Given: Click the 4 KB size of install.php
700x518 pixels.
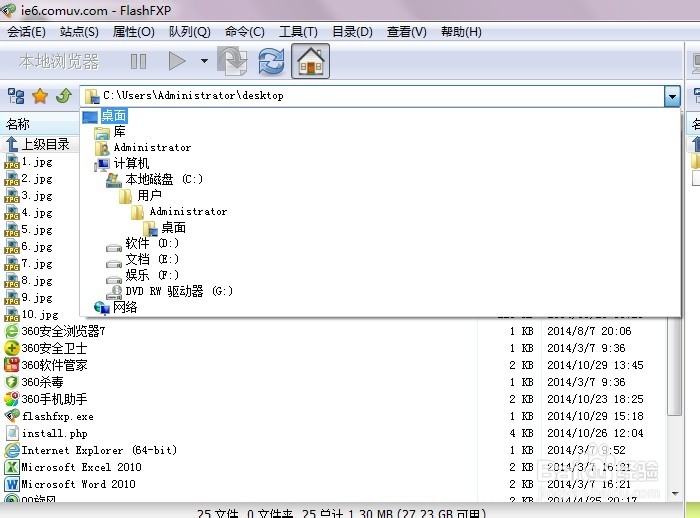Looking at the screenshot, I should (521, 433).
